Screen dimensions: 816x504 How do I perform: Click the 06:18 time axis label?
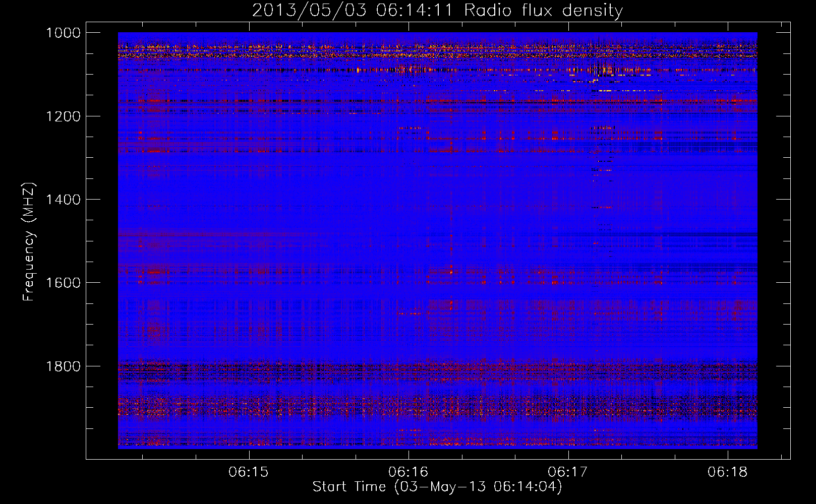728,472
